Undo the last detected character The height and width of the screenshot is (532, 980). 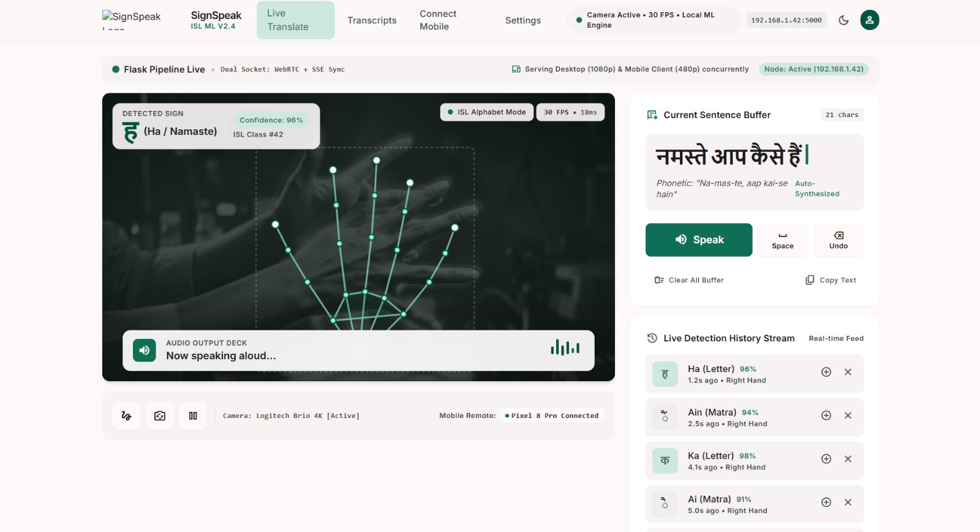[839, 240]
